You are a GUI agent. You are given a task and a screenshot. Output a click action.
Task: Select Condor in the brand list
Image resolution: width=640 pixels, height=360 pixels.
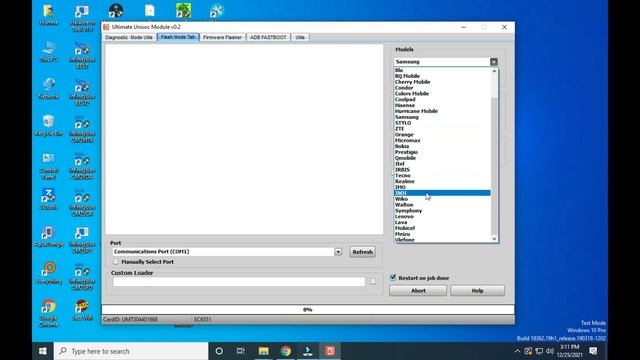[442, 88]
